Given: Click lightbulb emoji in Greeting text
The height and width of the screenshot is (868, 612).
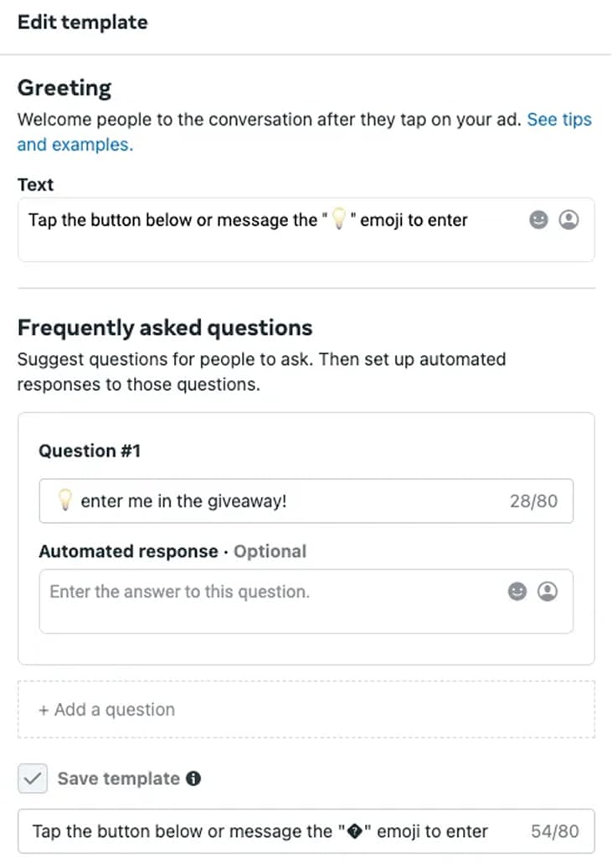Looking at the screenshot, I should point(339,221).
